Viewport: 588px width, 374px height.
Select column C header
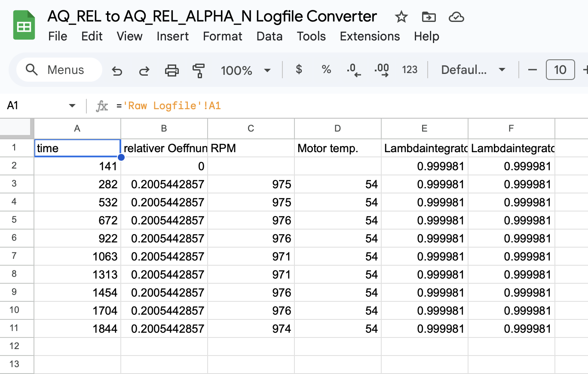(x=251, y=129)
